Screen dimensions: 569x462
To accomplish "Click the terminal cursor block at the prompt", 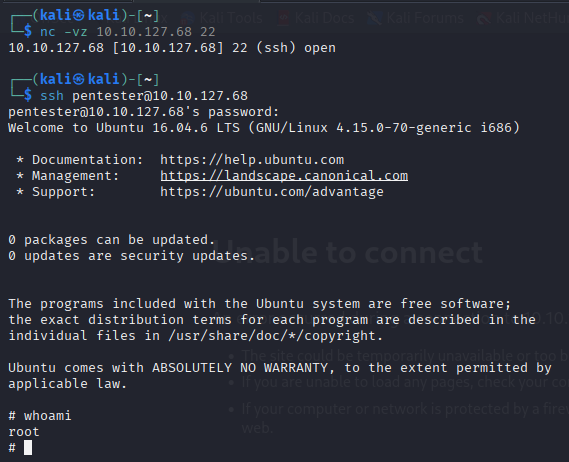I will 28,447.
